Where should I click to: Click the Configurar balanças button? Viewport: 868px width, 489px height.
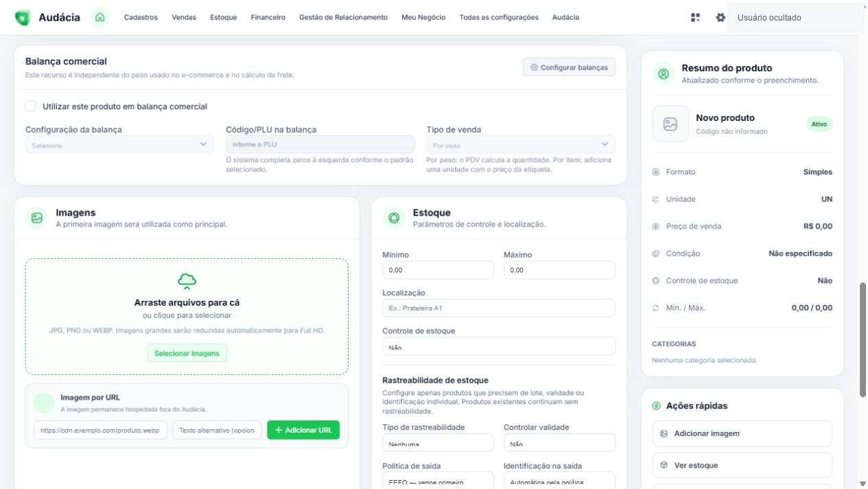click(569, 67)
